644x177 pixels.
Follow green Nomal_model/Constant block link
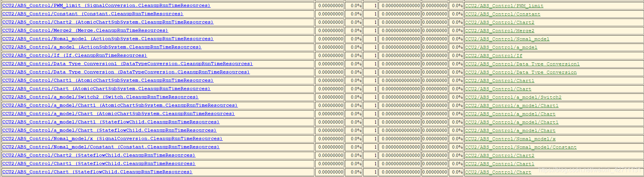click(521, 147)
